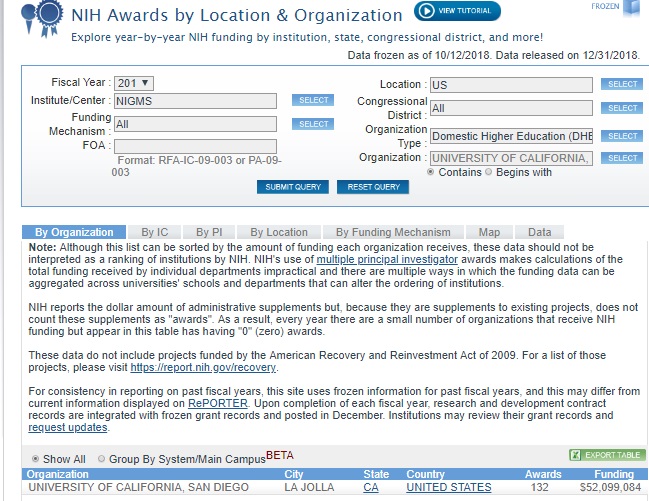The image size is (649, 501).
Task: Play the View Tutorial video button
Action: point(457,11)
